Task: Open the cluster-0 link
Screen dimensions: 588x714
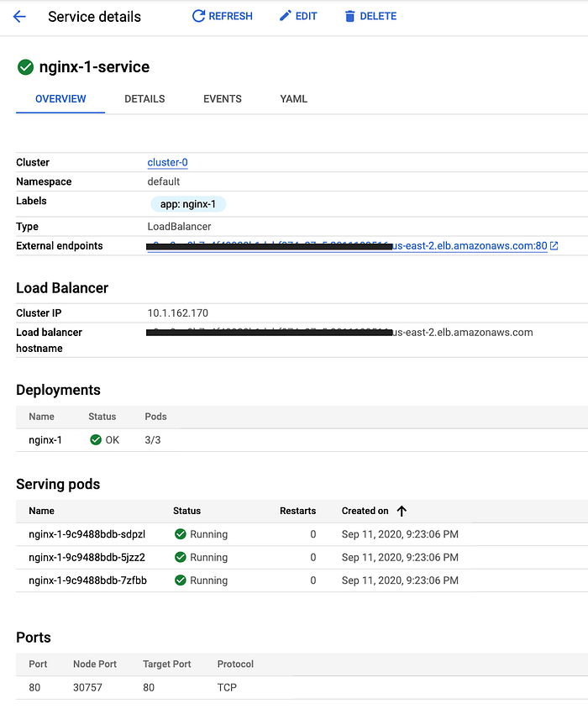Action: pos(168,163)
